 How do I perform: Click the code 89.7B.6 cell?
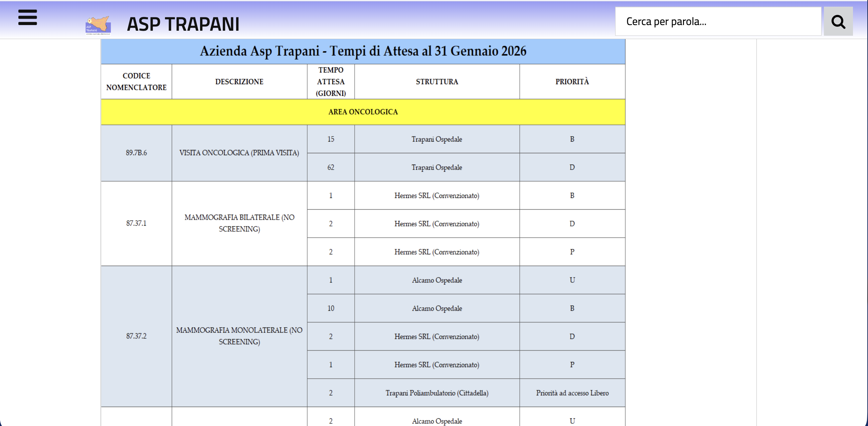tap(136, 153)
